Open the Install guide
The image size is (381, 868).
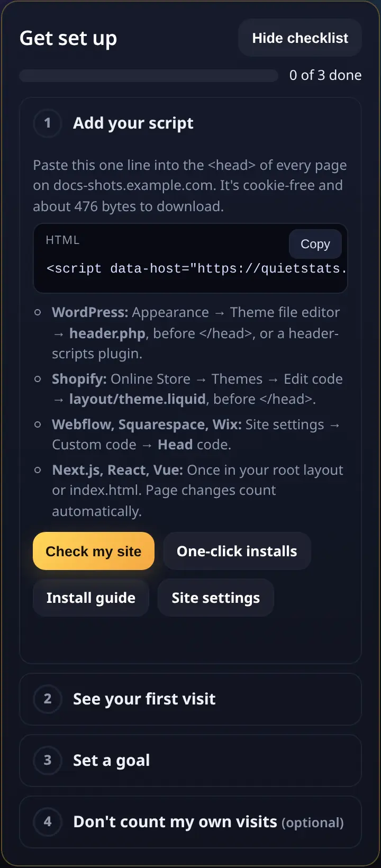[x=91, y=598]
